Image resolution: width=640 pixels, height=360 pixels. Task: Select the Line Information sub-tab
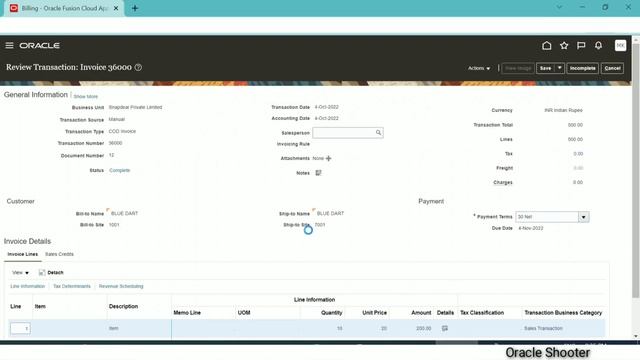click(x=27, y=287)
